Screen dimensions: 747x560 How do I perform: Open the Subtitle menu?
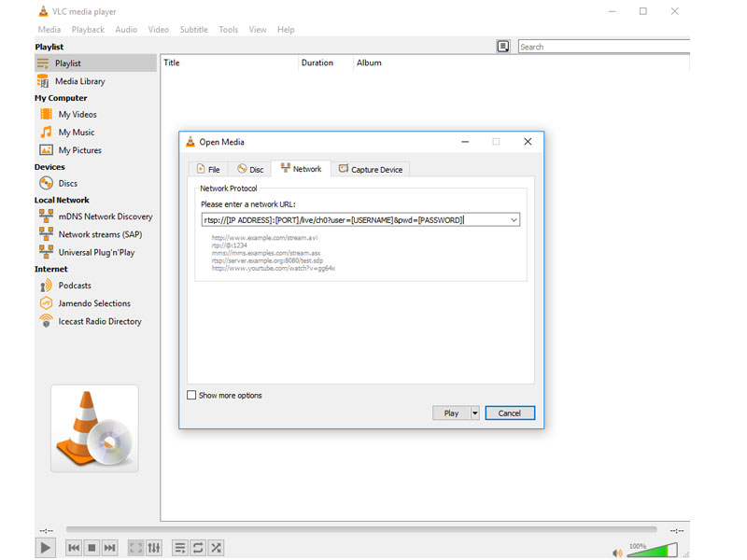tap(193, 30)
